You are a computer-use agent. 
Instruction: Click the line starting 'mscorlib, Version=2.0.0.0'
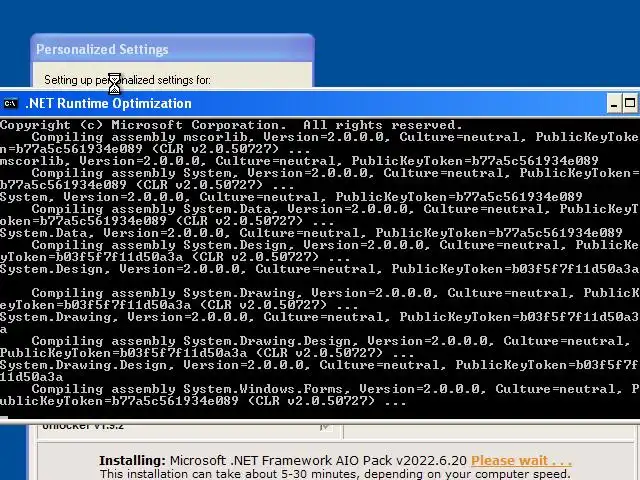click(299, 161)
